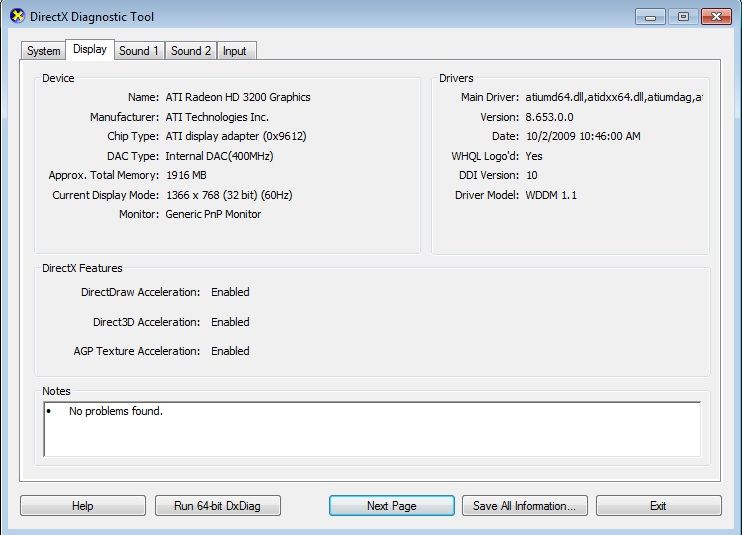
Task: Click the 'Current Display Mode:' label
Action: click(106, 195)
